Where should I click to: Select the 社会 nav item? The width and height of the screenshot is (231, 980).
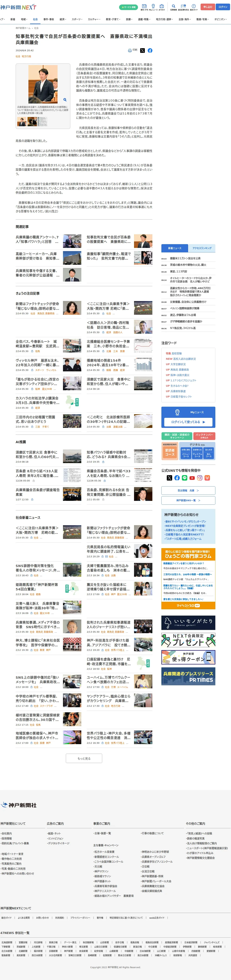pos(35,19)
